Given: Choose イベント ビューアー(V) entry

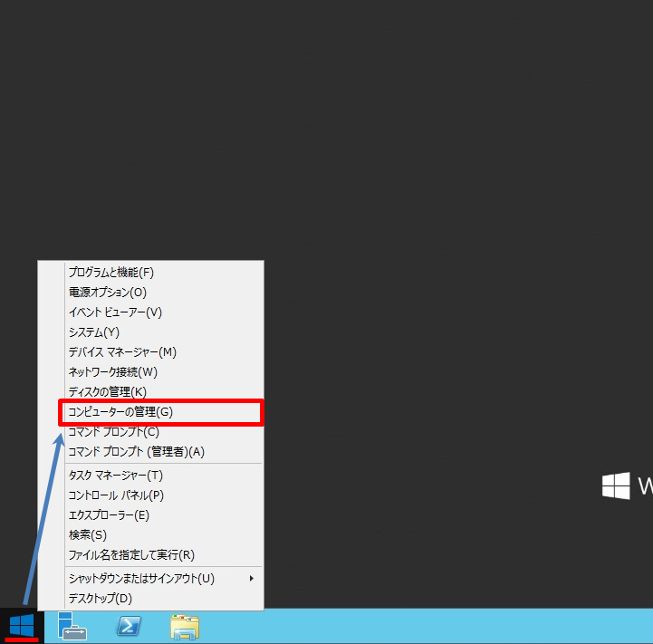Looking at the screenshot, I should (150, 312).
